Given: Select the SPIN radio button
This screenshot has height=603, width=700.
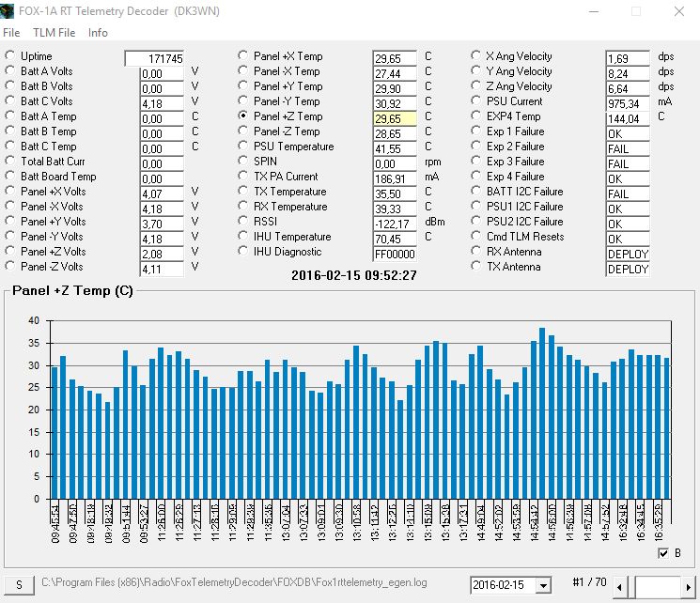Looking at the screenshot, I should (x=242, y=161).
